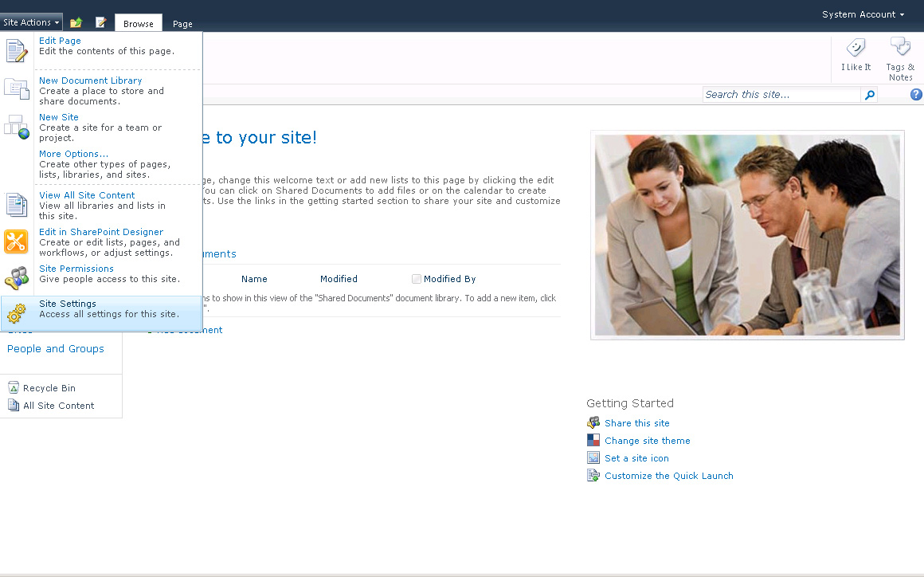
Task: Click the Modified By column header
Action: (449, 280)
